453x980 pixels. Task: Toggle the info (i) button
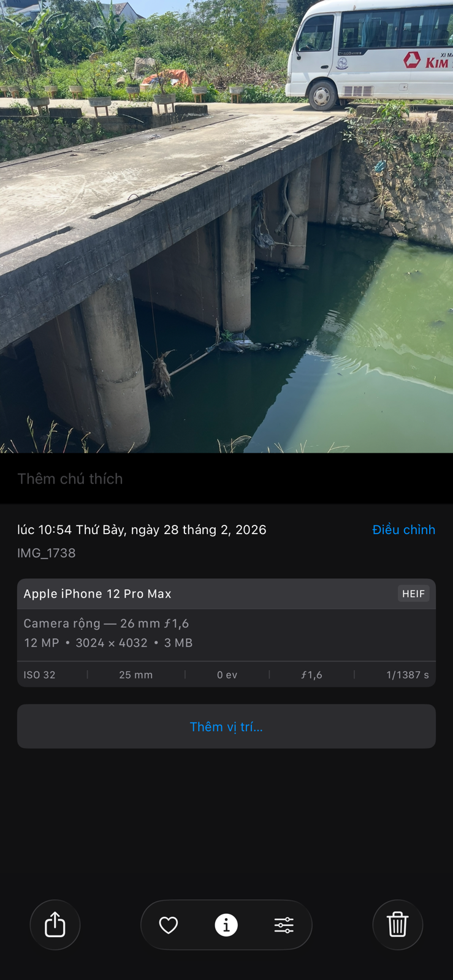(x=226, y=925)
